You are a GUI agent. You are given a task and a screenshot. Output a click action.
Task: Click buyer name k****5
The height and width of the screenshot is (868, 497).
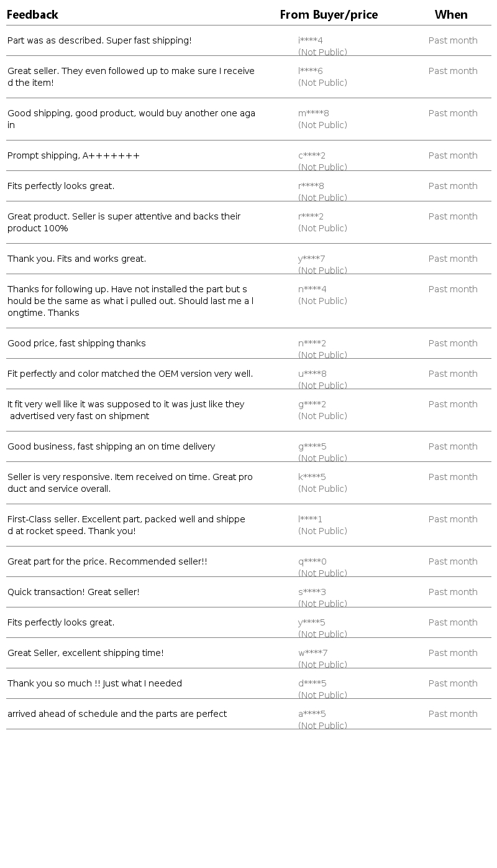312,477
